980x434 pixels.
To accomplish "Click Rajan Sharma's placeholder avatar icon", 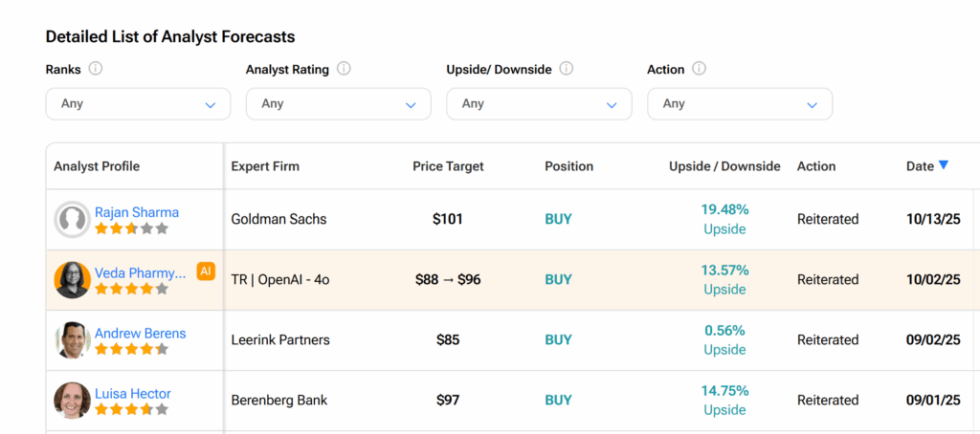I will pyautogui.click(x=72, y=219).
